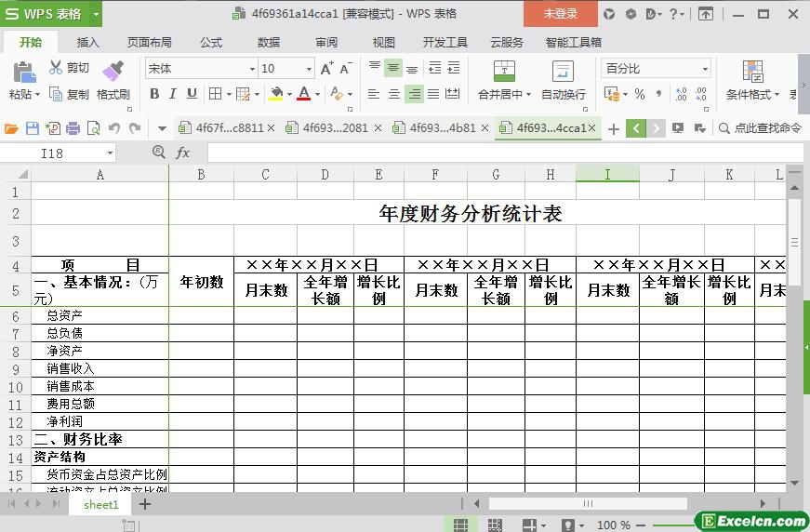The width and height of the screenshot is (810, 532).
Task: Expand the number format dropdown showing 百分比
Action: pyautogui.click(x=705, y=69)
